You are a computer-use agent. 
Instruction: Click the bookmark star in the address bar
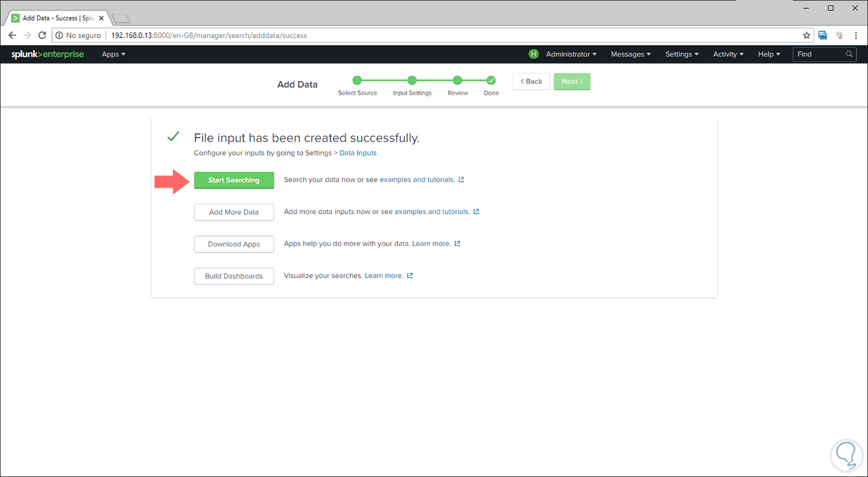(807, 35)
